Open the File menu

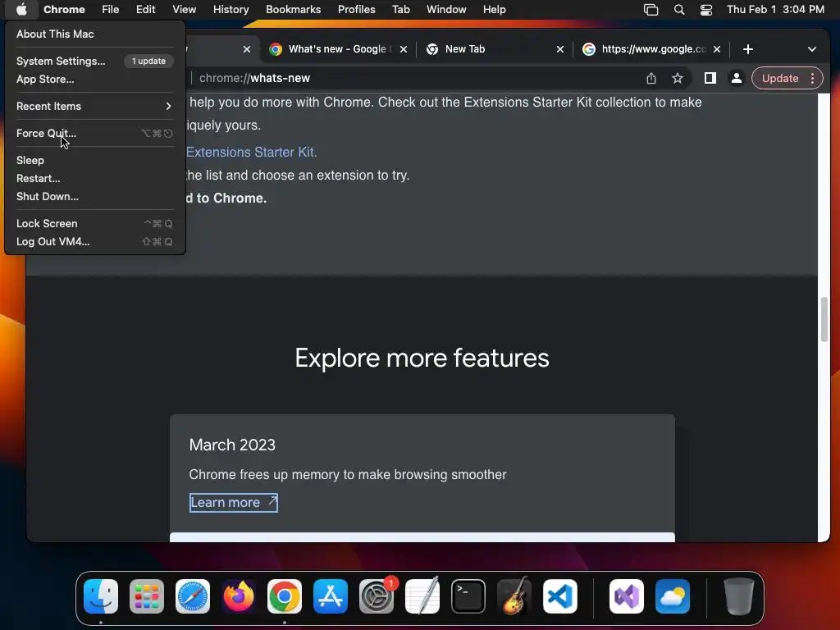pos(111,10)
